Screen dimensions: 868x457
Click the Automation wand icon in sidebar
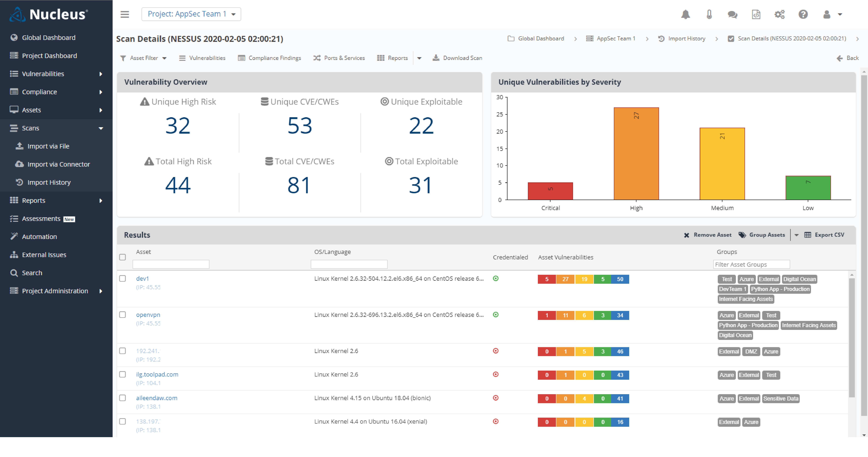pos(14,237)
